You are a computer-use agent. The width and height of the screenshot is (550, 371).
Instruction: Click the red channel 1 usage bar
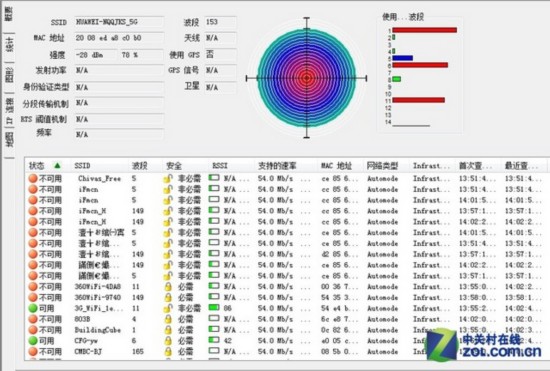(425, 30)
